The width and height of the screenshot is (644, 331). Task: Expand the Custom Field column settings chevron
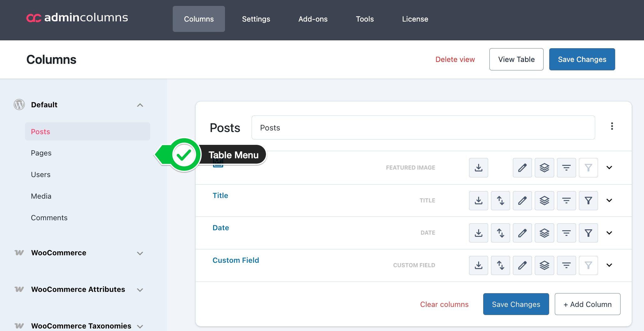point(609,265)
